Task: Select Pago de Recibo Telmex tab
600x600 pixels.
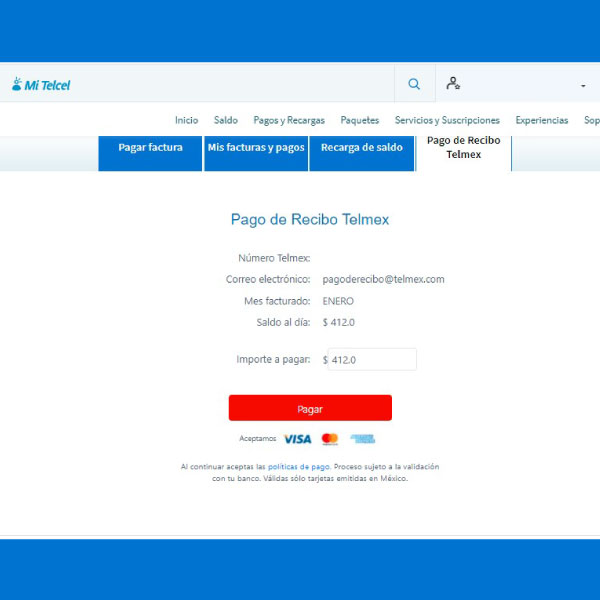Action: pos(463,148)
